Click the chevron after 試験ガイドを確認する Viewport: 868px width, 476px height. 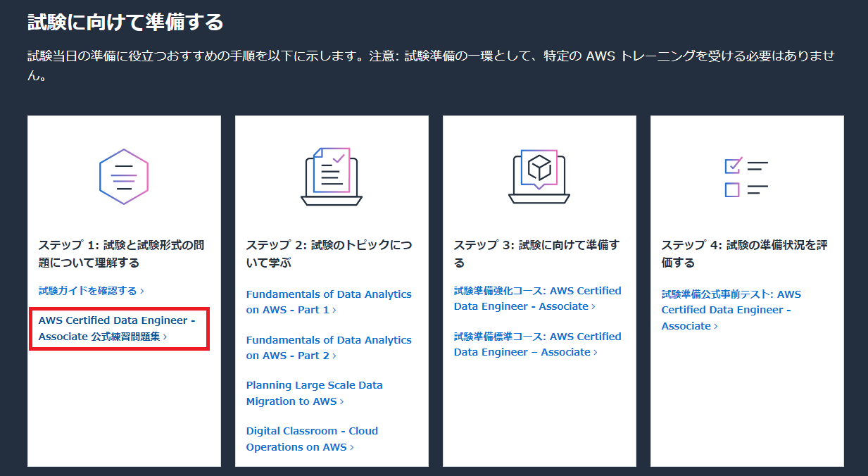[x=142, y=291]
